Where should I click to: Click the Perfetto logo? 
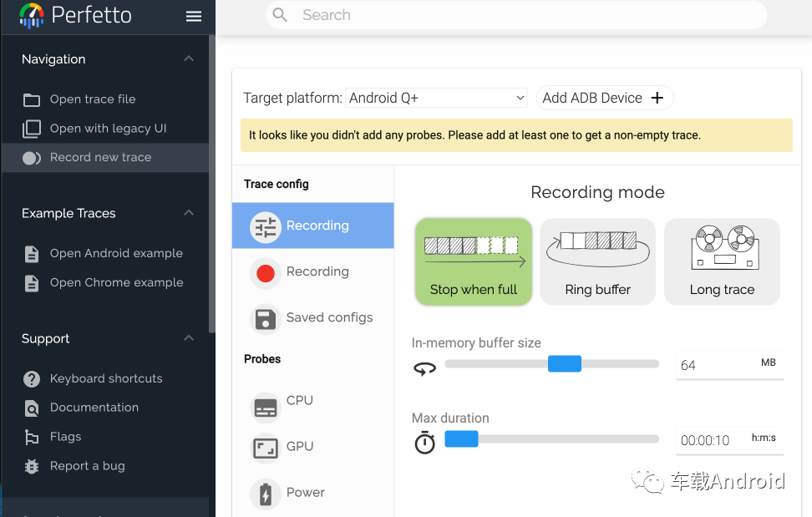click(x=31, y=15)
